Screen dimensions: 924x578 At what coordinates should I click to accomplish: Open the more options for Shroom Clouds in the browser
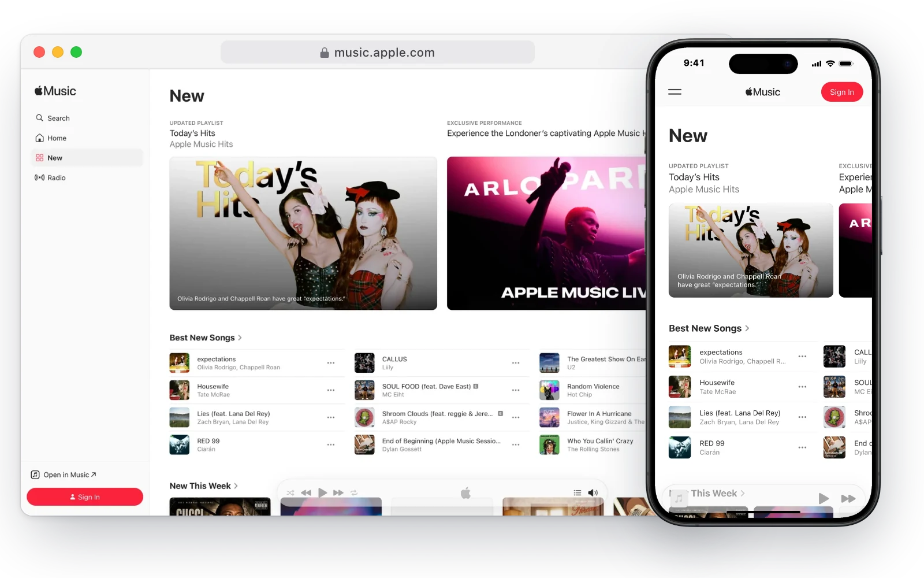point(516,417)
